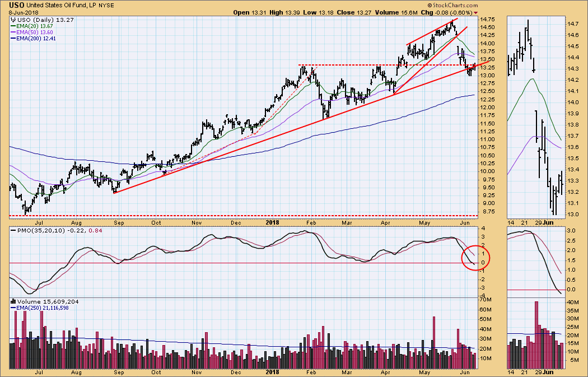Click the 50M volume axis label
The image size is (588, 377).
[486, 319]
